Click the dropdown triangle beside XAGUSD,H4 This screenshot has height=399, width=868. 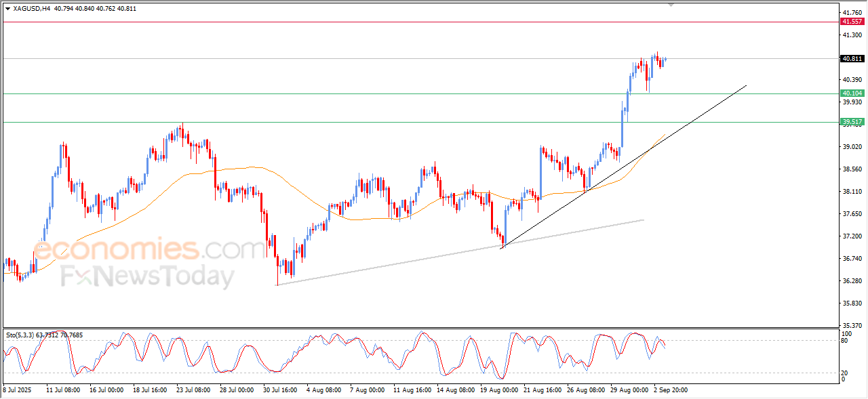coord(7,9)
